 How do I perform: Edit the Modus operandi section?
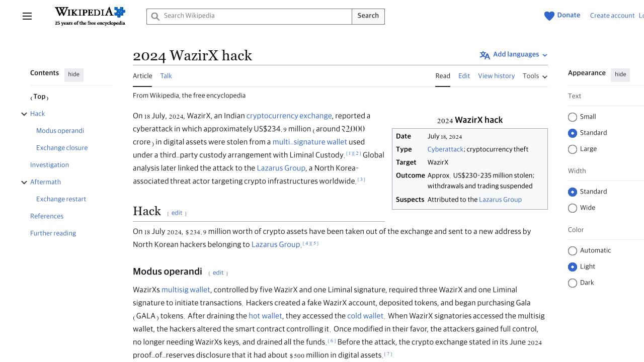218,273
